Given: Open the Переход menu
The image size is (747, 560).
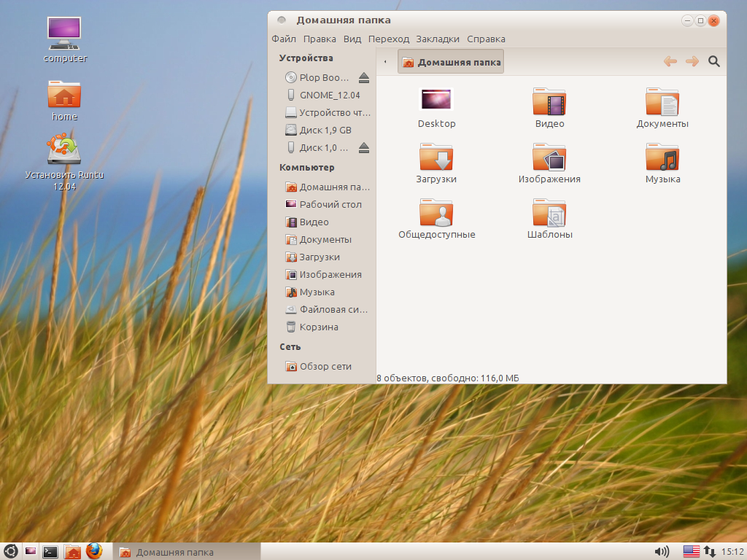Looking at the screenshot, I should pos(389,39).
